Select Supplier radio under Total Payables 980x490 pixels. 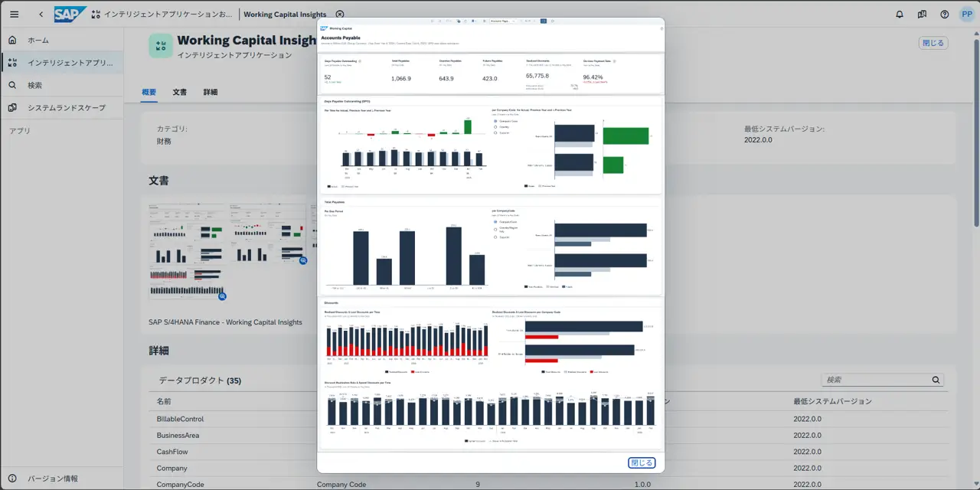coord(495,237)
